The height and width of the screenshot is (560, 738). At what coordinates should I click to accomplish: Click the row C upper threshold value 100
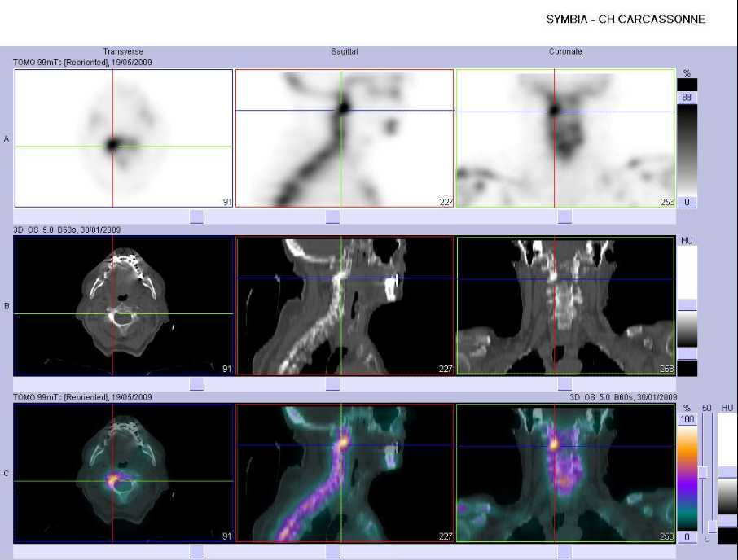point(687,419)
